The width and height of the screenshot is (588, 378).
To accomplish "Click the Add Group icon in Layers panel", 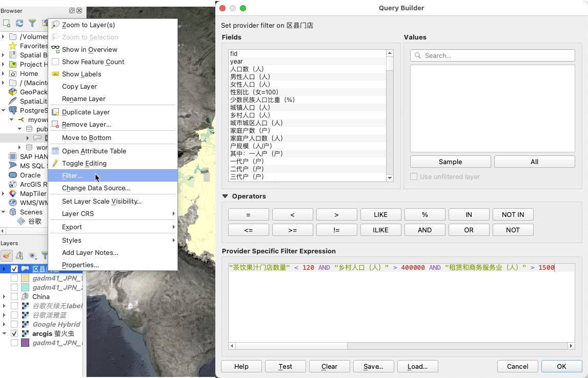I will point(19,255).
